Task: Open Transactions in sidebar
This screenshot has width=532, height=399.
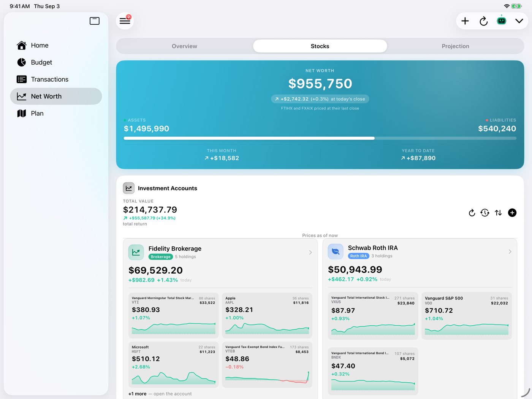Action: [x=56, y=79]
